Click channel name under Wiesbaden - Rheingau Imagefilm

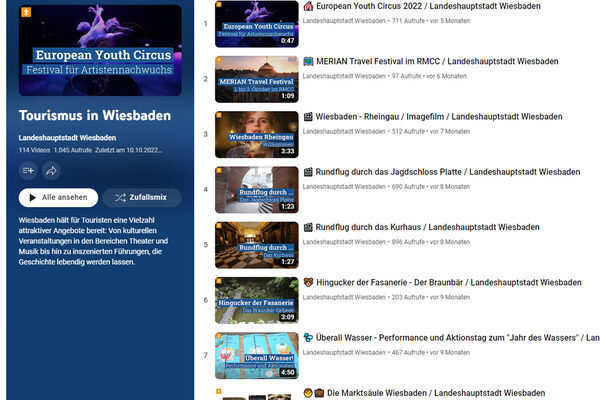click(x=344, y=132)
